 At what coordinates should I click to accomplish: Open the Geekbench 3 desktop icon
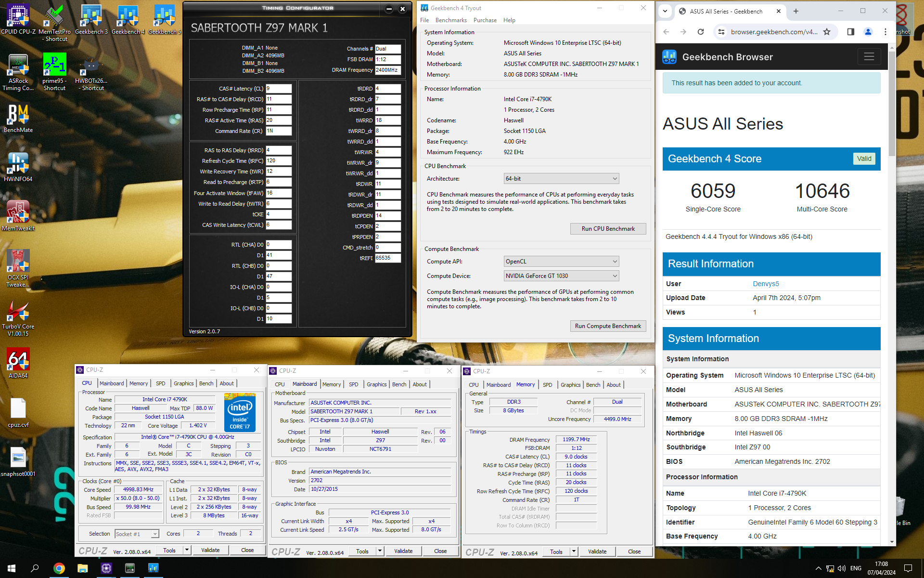point(91,19)
